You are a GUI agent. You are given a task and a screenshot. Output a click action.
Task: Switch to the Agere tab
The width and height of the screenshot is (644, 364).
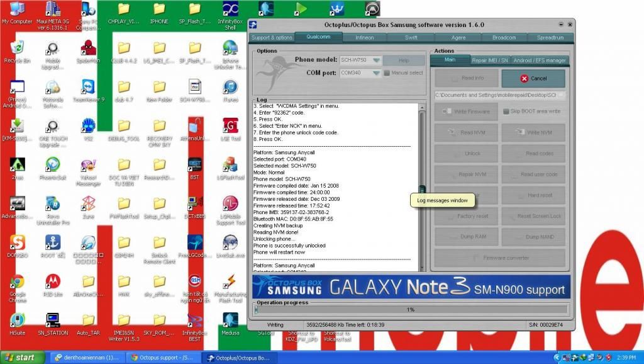[458, 38]
